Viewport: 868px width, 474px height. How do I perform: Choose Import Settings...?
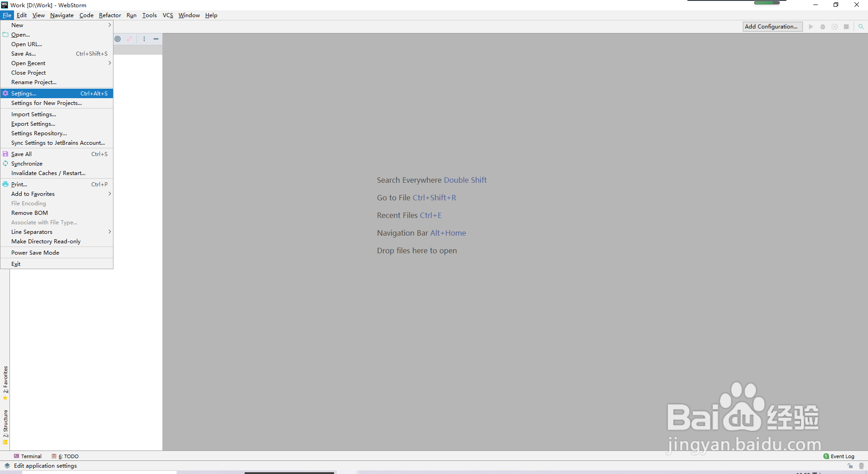(x=57, y=114)
